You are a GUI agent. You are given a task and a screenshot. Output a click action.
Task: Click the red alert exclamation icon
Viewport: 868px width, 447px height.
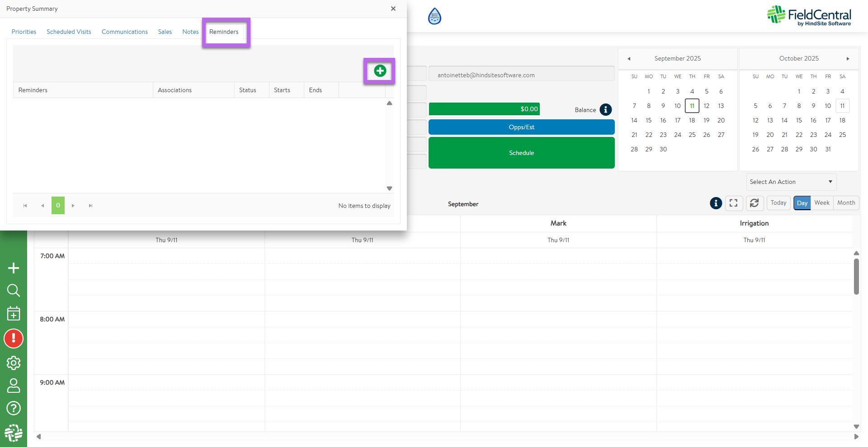pyautogui.click(x=14, y=339)
